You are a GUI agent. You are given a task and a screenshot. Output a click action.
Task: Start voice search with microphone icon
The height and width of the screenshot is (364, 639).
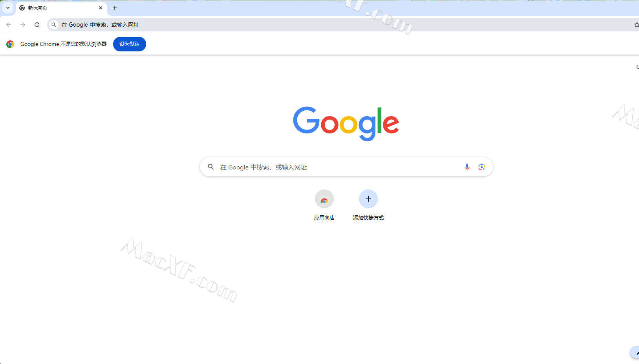pyautogui.click(x=467, y=167)
